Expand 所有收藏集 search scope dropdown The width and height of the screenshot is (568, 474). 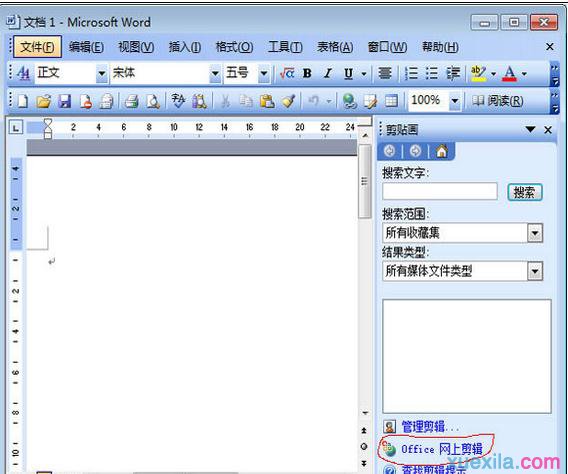tap(535, 232)
